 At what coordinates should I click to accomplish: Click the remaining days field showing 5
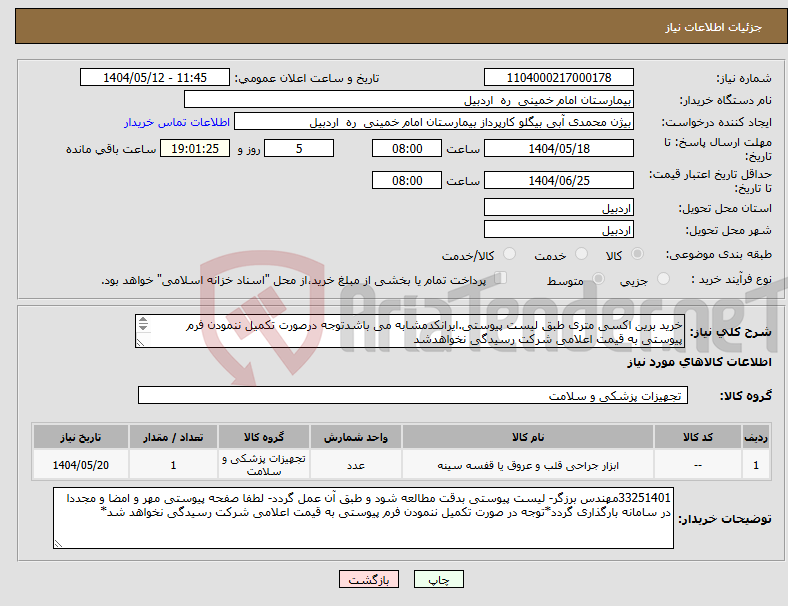click(x=299, y=148)
